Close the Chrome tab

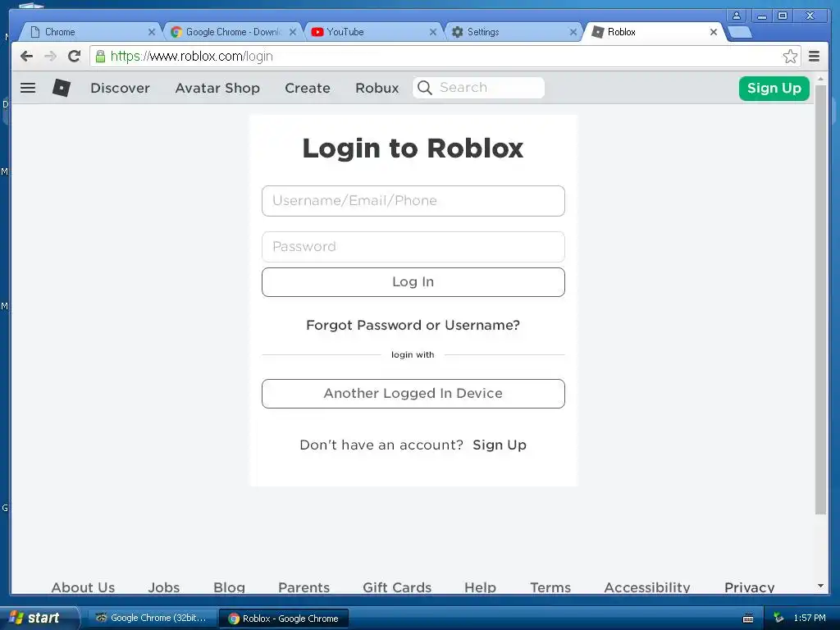(x=152, y=32)
